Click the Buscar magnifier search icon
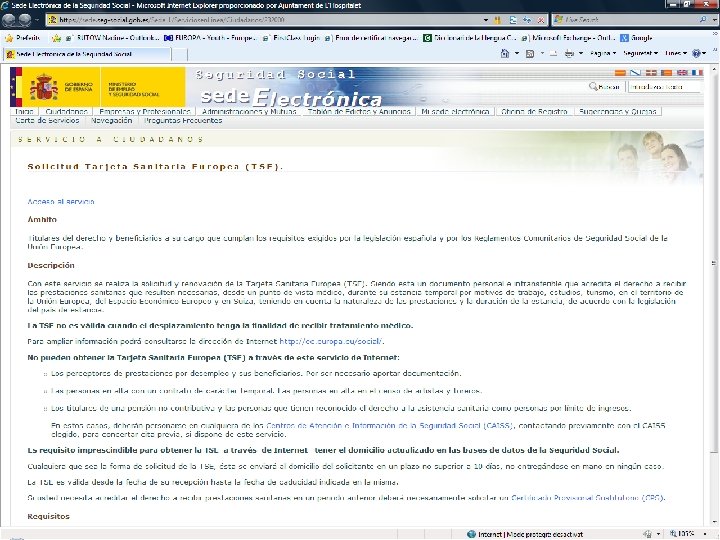Screen dimensions: 720x540 [593, 86]
